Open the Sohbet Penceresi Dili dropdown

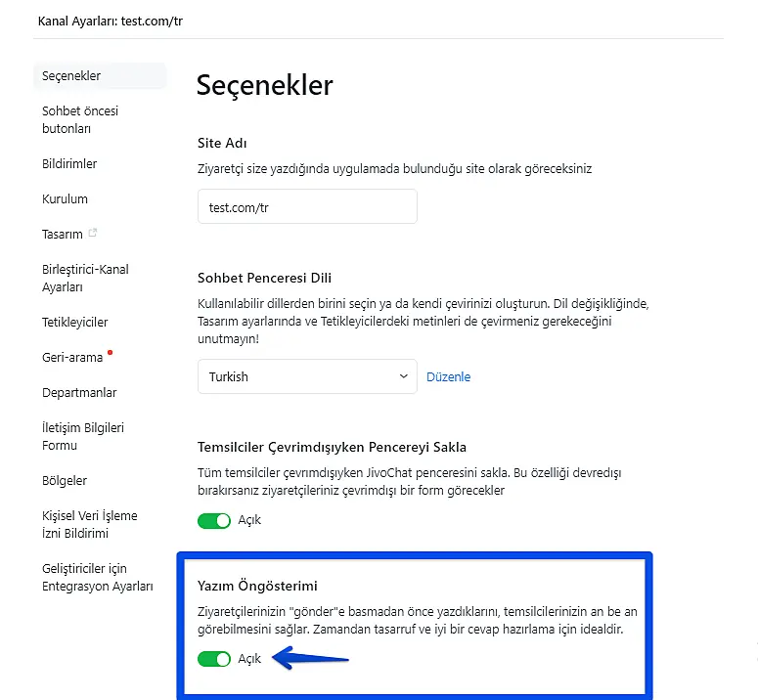coord(306,376)
